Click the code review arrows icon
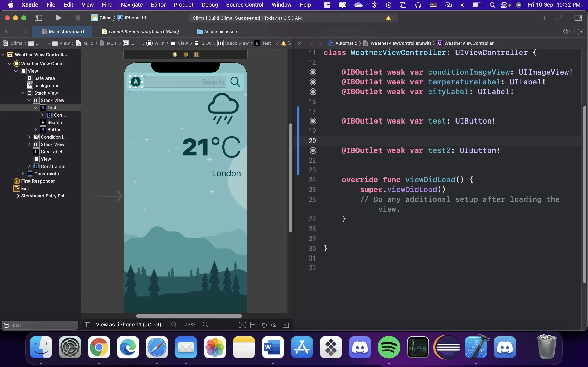 tap(559, 18)
